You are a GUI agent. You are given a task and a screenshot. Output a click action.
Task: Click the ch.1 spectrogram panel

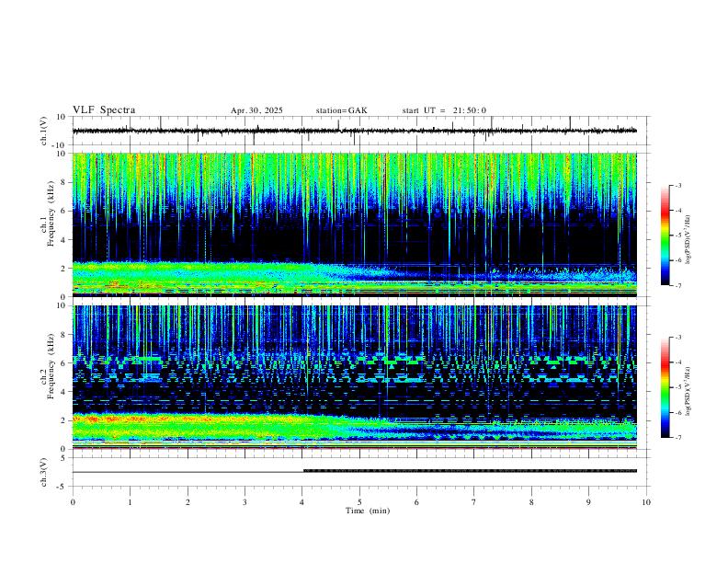click(354, 224)
